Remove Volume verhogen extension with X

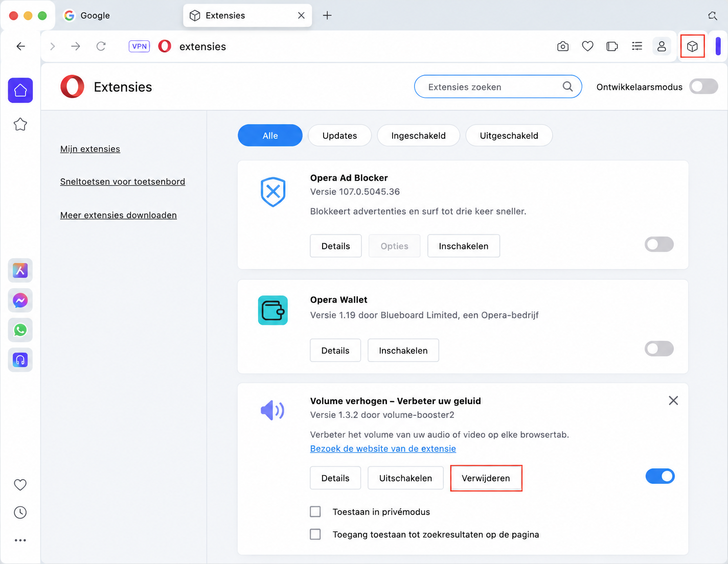(673, 401)
